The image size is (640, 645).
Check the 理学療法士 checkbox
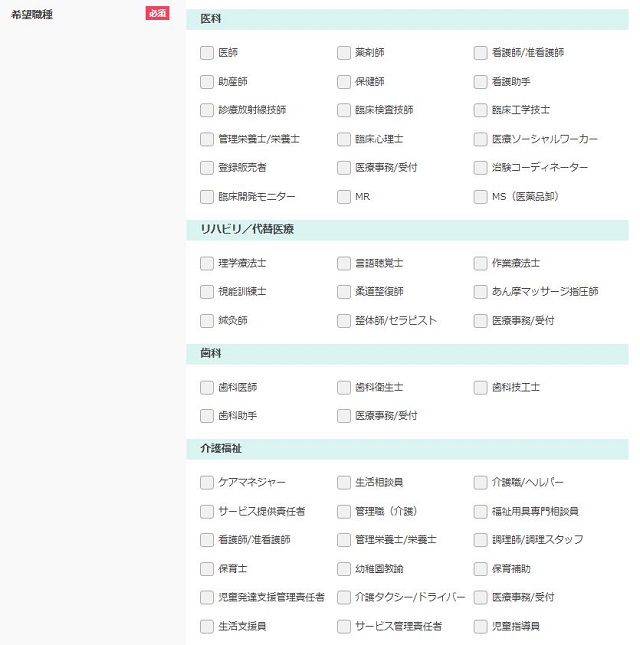[x=206, y=263]
